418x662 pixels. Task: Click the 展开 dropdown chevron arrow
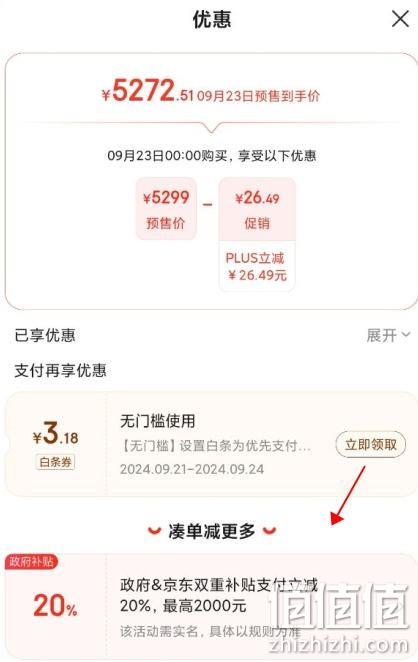point(405,335)
